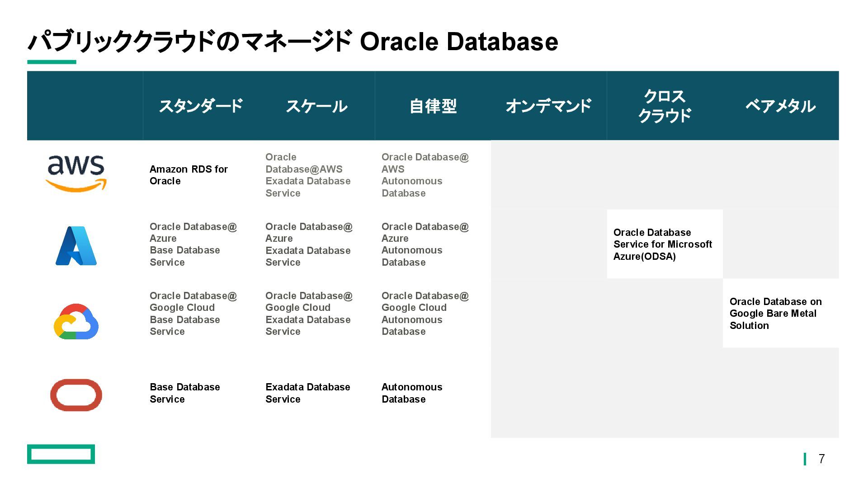Click the green HPE rectangle logo
Viewport: 868px width, 488px height.
click(x=61, y=454)
